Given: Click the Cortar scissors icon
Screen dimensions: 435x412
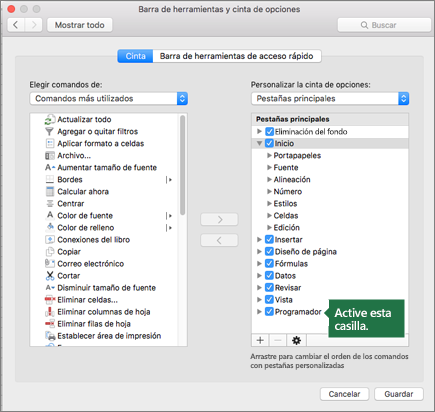Looking at the screenshot, I should [50, 276].
